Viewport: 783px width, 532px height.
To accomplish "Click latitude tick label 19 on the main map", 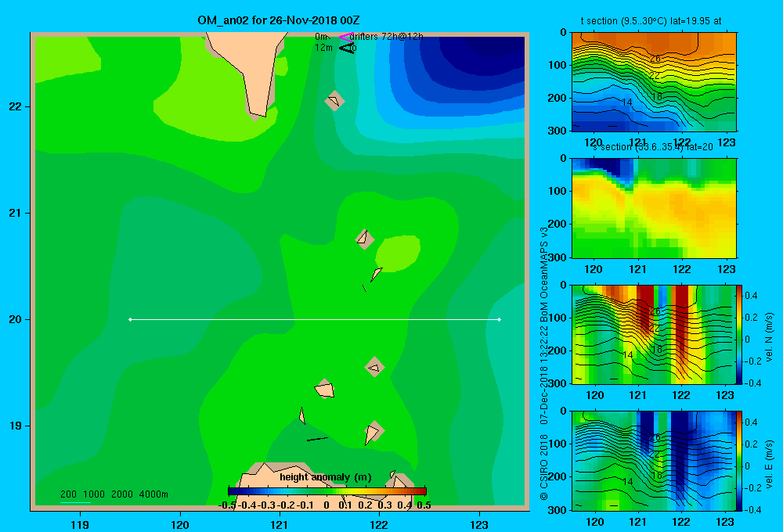I will (16, 426).
